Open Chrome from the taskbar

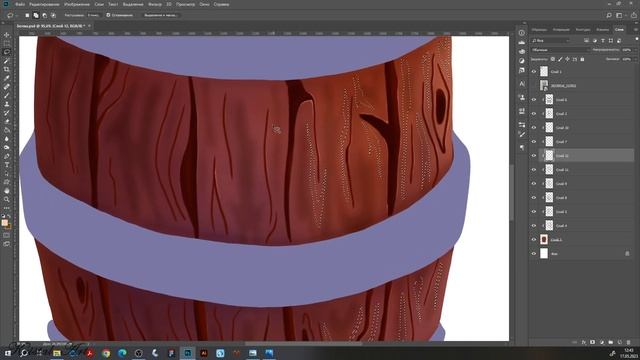point(106,353)
